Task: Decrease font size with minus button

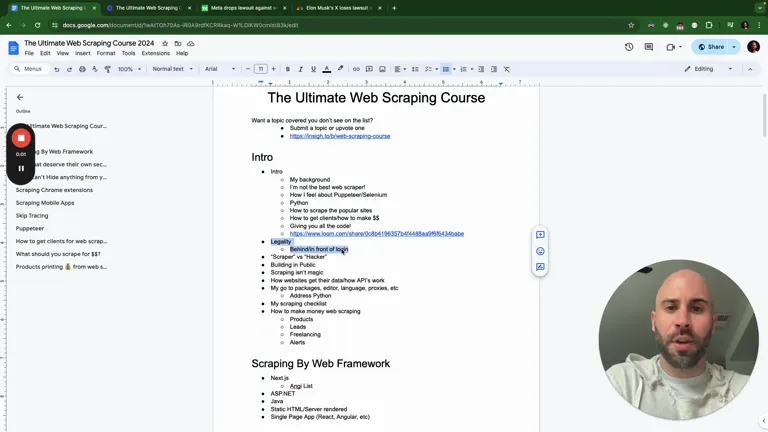Action: [x=248, y=69]
